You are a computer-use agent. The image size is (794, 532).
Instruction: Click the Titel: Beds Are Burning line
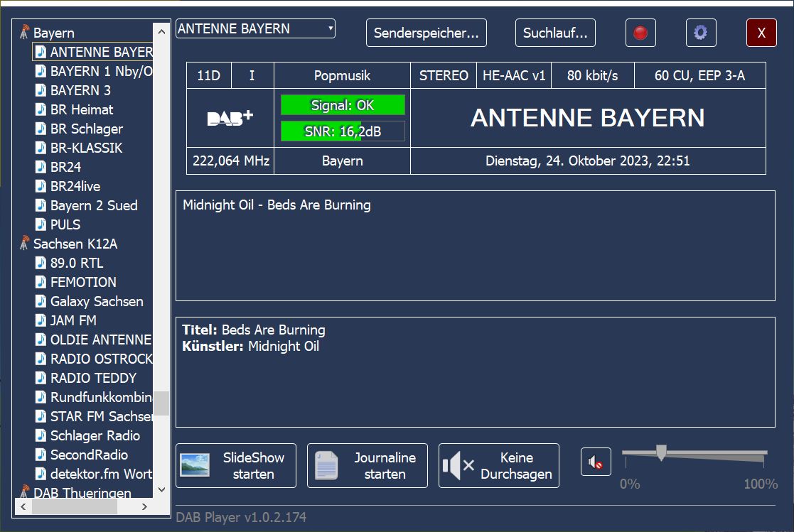[254, 330]
